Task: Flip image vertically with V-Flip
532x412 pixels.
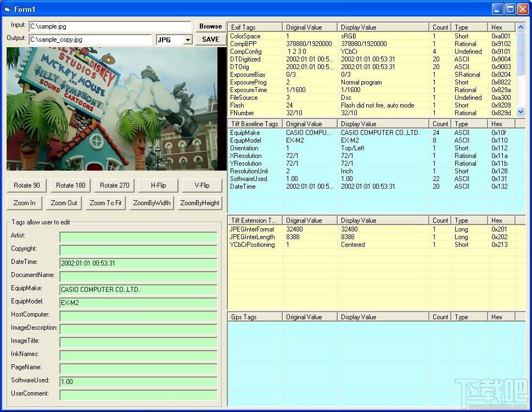Action: [x=202, y=185]
